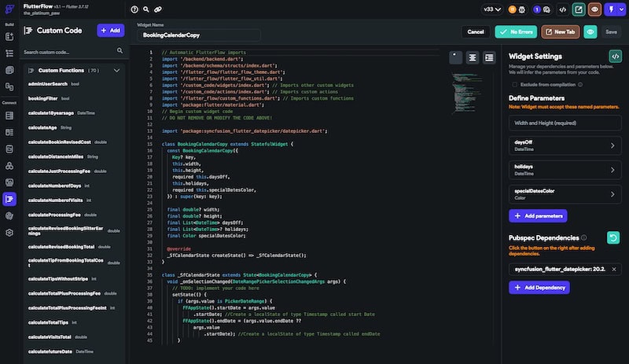Remove the syncfusion_flutter_datepicker dependency

(614, 270)
